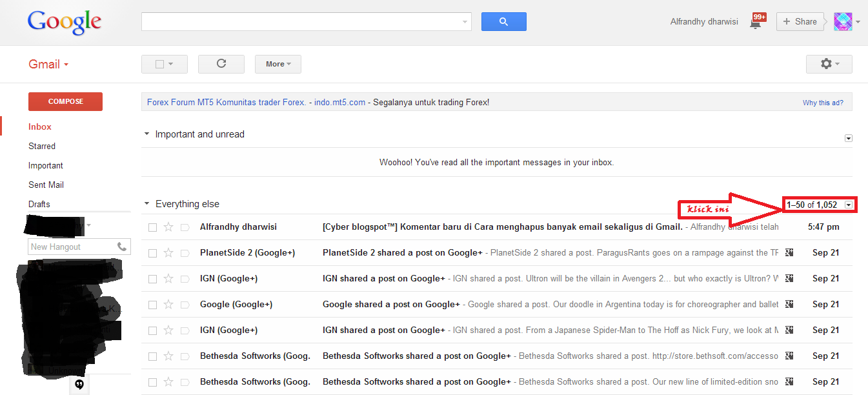Star the Alfrandhy dharwisi email
The image size is (868, 395).
[168, 227]
